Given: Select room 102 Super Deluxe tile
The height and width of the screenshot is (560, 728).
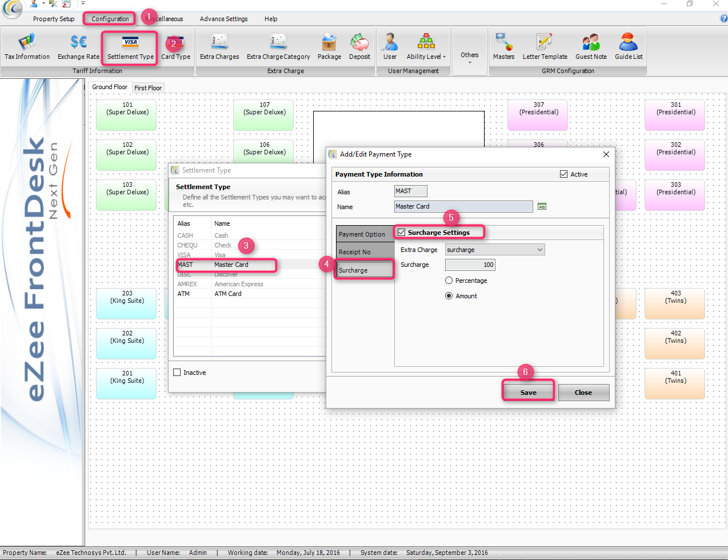Looking at the screenshot, I should click(126, 155).
